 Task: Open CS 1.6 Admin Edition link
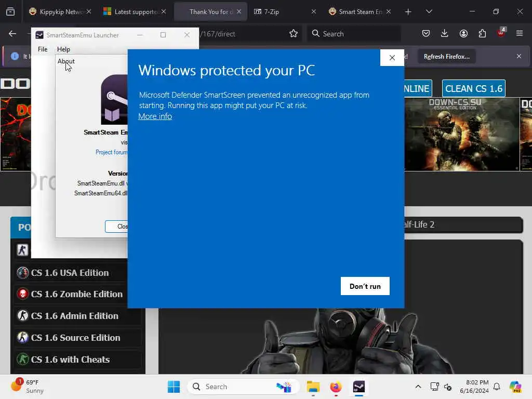tap(75, 316)
